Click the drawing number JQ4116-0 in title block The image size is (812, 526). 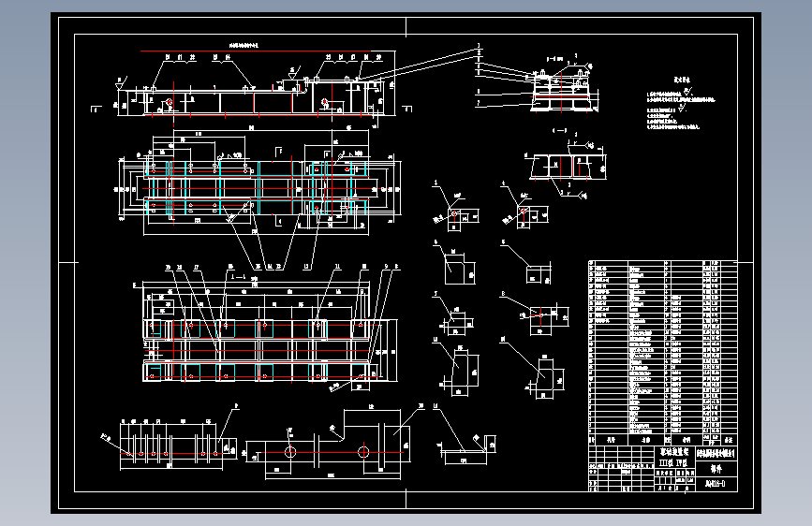(x=716, y=484)
